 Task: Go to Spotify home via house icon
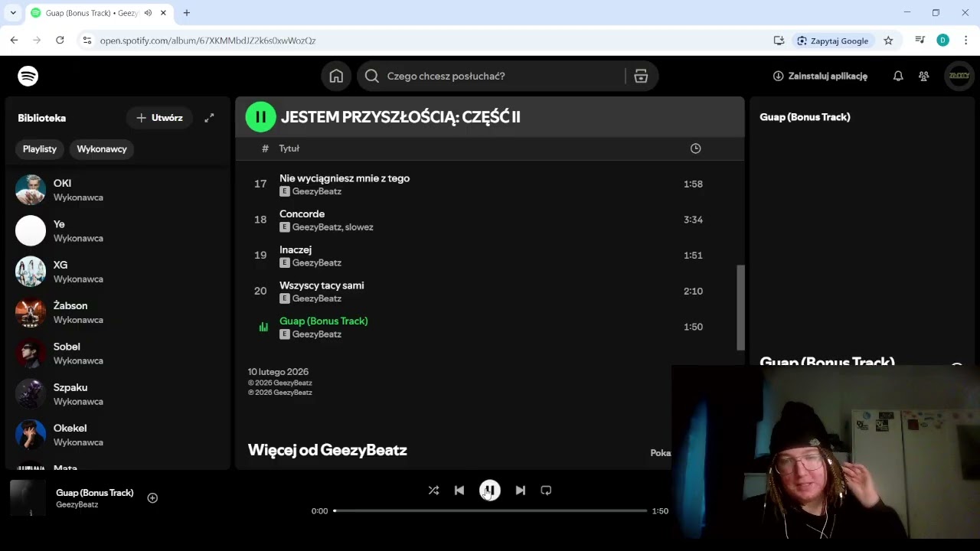336,76
